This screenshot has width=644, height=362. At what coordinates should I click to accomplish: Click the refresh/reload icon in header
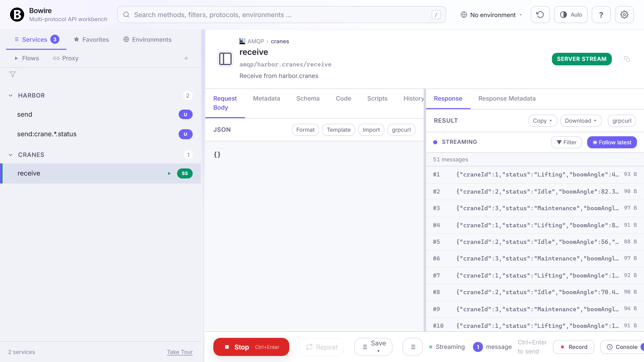(x=540, y=15)
